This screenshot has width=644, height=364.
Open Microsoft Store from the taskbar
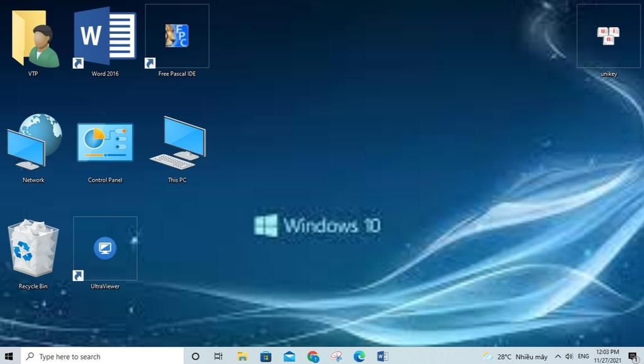[266, 356]
